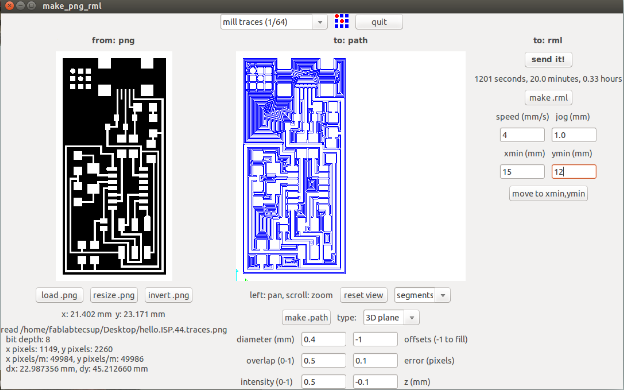Click move to xmin,ymin button
The image size is (624, 390).
pos(548,194)
